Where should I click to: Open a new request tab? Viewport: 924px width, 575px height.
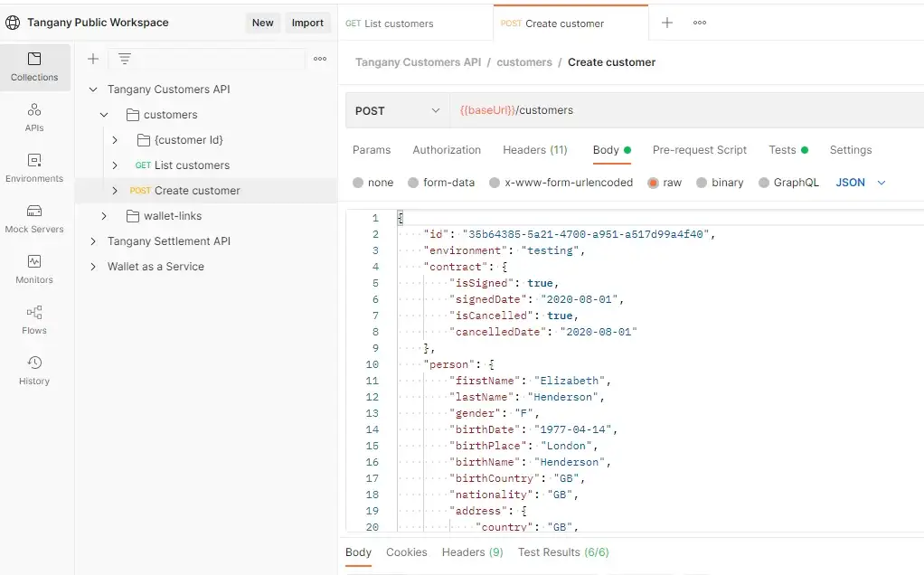(667, 23)
